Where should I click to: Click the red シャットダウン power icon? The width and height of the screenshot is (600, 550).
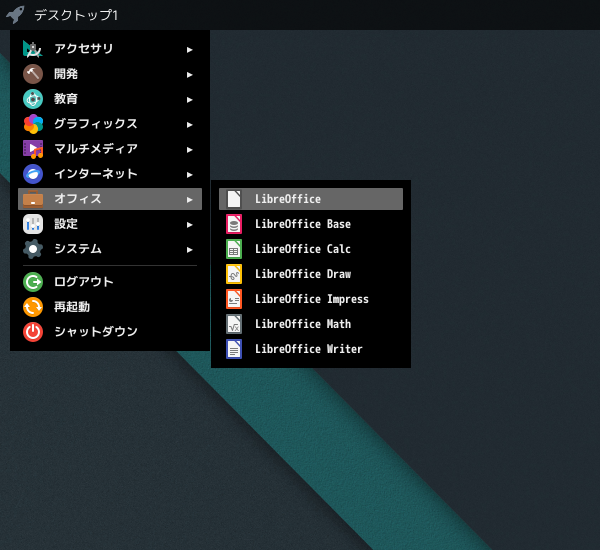[x=33, y=332]
